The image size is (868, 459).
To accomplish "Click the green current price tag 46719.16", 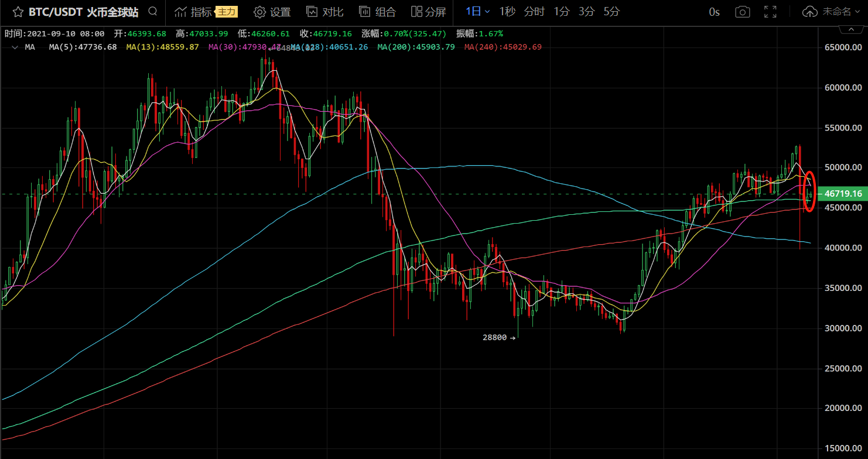I will pyautogui.click(x=842, y=193).
